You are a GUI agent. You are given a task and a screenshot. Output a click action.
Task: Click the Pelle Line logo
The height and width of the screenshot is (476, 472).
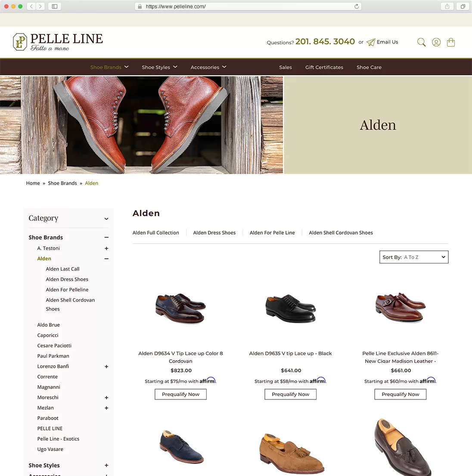(58, 42)
